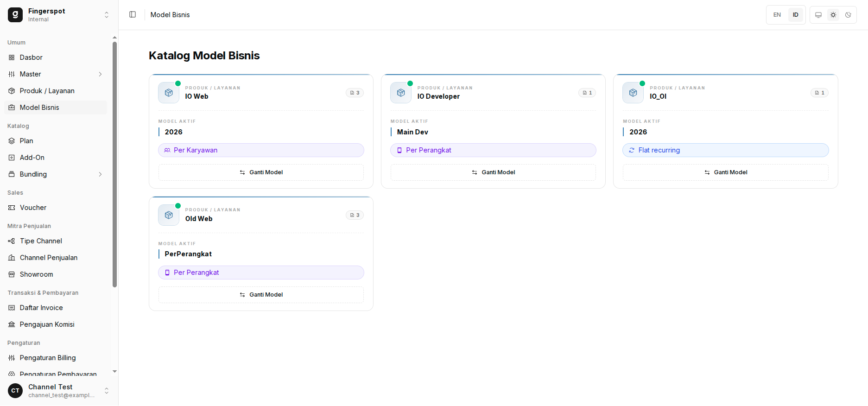Image resolution: width=868 pixels, height=406 pixels.
Task: Toggle the sidebar panel icon
Action: 133,15
